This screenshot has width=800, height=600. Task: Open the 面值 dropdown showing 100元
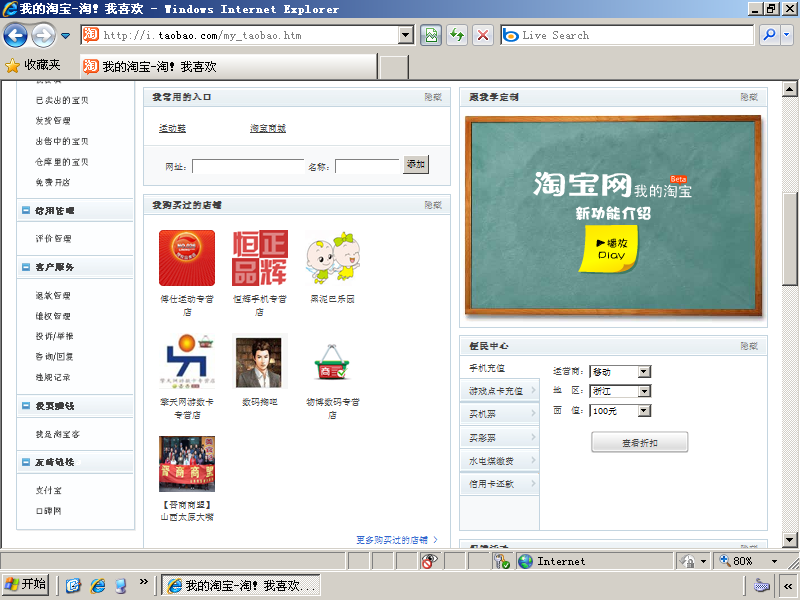point(620,410)
